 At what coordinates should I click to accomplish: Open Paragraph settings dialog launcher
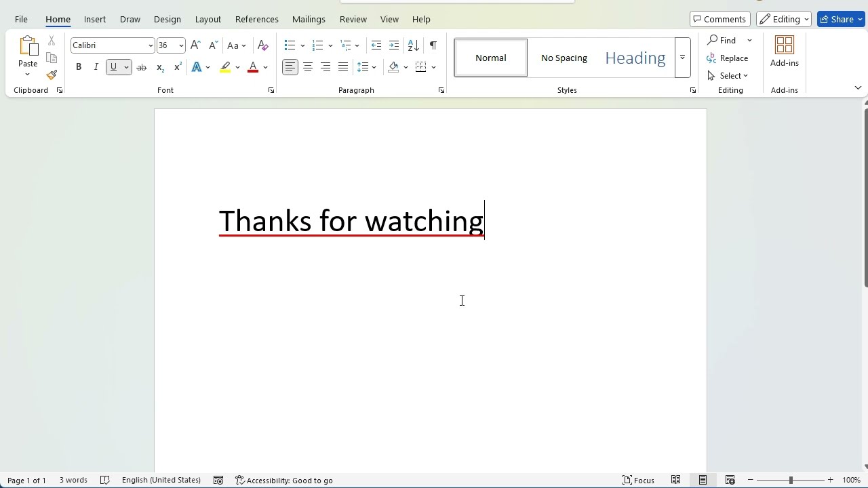tap(441, 90)
